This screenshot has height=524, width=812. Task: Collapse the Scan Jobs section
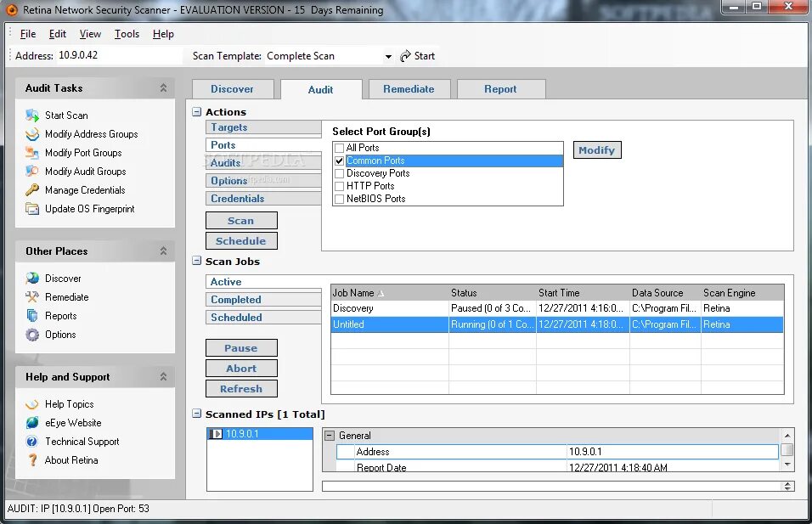click(197, 261)
